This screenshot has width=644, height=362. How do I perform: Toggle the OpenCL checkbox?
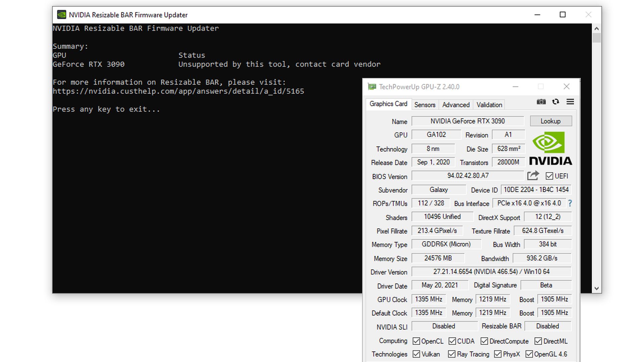point(416,341)
